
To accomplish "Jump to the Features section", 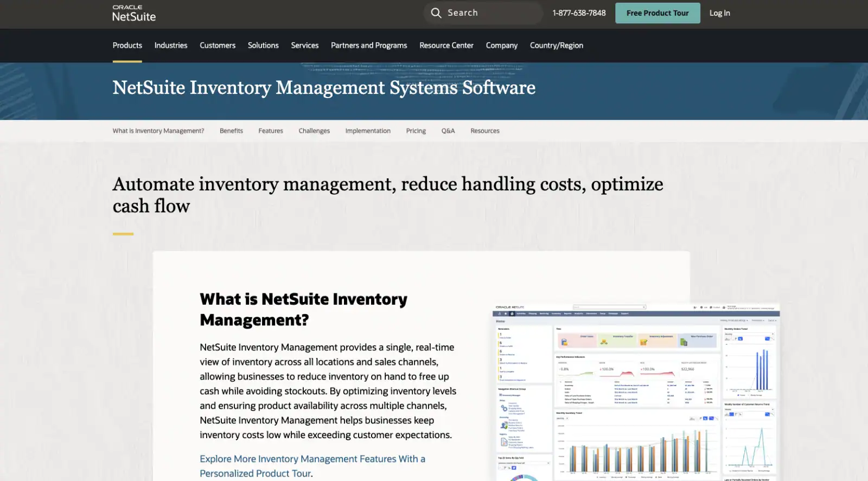I will [271, 131].
